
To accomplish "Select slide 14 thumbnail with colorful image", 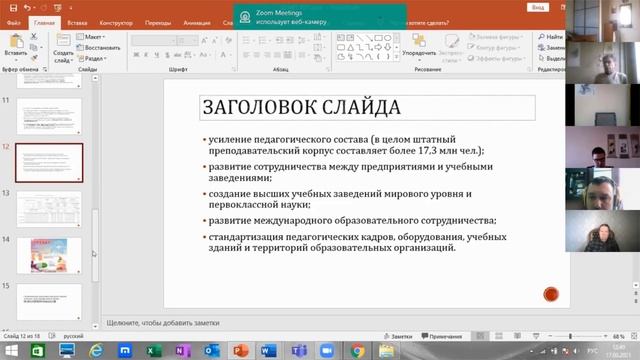I will point(49,256).
